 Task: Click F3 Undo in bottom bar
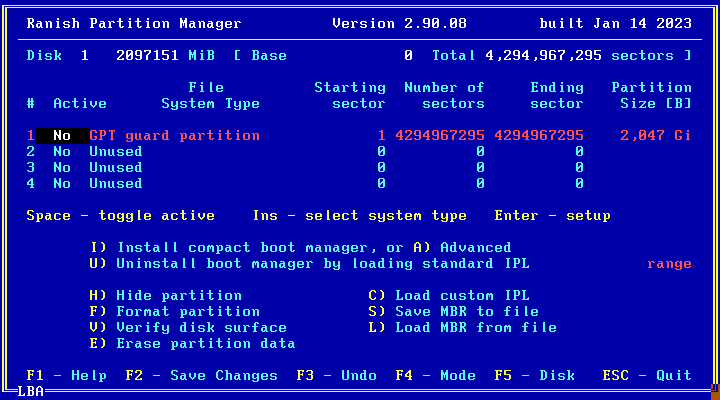click(336, 375)
